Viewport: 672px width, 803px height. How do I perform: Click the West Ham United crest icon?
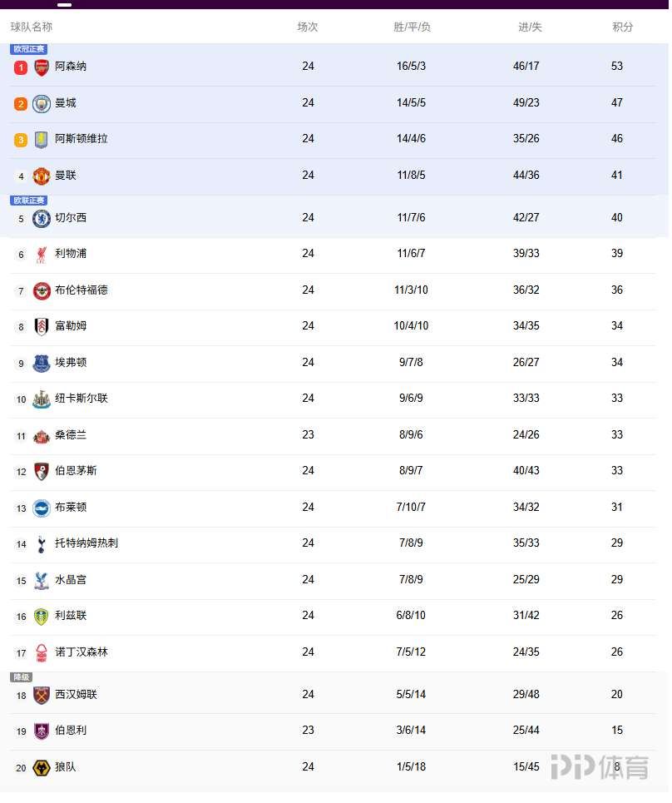pos(42,696)
